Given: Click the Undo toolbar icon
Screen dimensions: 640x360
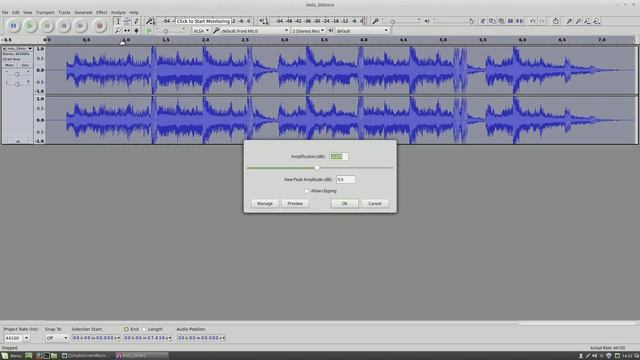Looking at the screenshot, I should 532,21.
